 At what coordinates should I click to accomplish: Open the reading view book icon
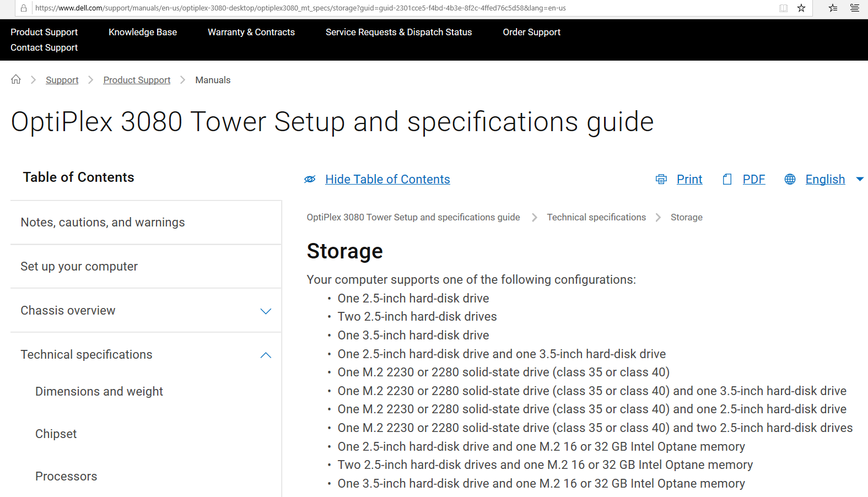coord(783,8)
